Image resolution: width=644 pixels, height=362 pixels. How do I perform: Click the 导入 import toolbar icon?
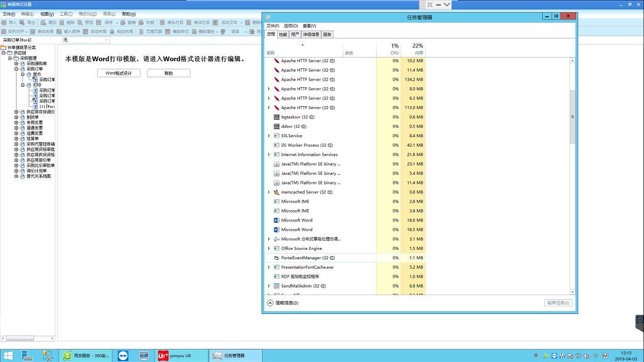[x=4, y=22]
